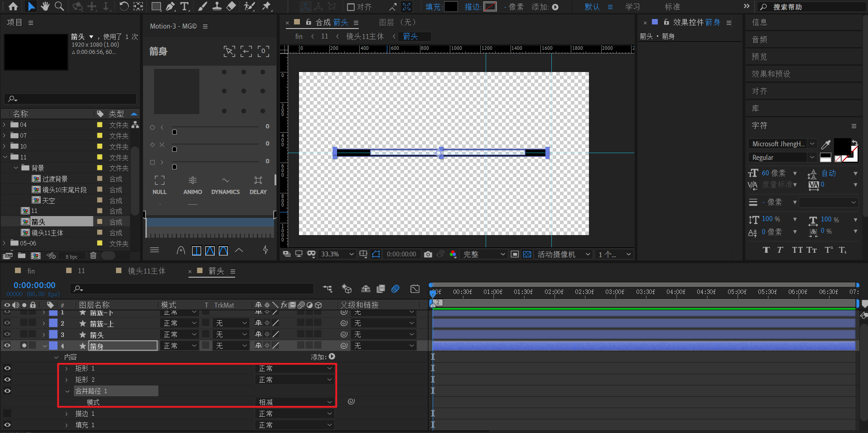Toggle the transparency grid button in the viewer
The image size is (868, 433).
pos(527,255)
